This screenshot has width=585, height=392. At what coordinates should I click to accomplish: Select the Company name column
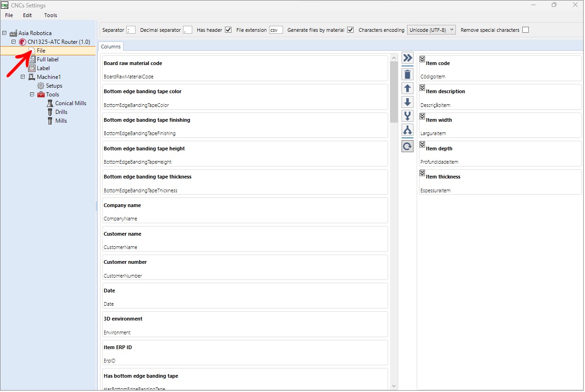pyautogui.click(x=245, y=210)
